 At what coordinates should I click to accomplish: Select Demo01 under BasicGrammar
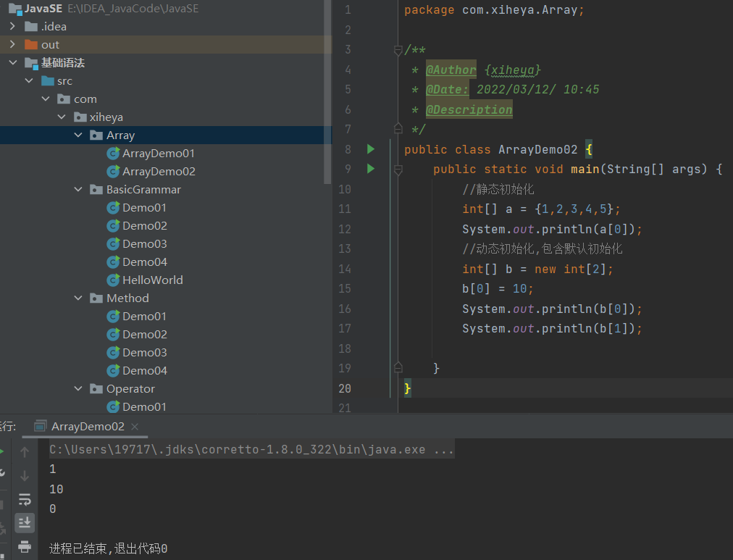coord(144,207)
